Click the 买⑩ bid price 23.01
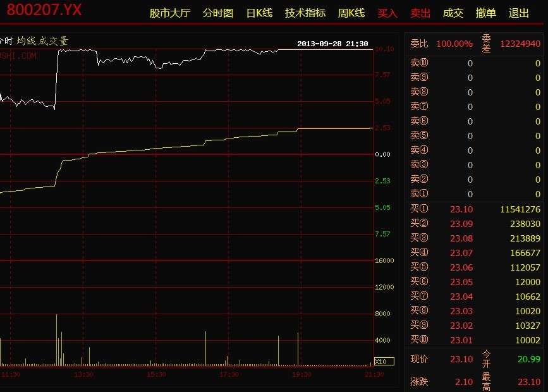 pyautogui.click(x=461, y=340)
